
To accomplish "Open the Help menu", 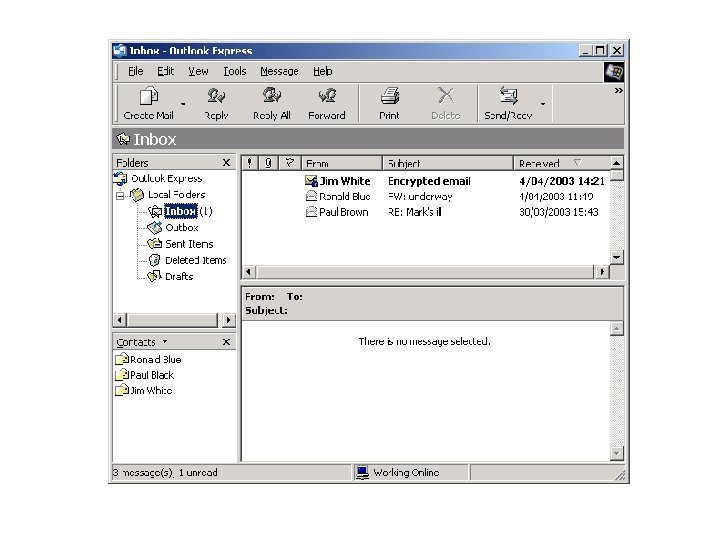I will coord(322,71).
